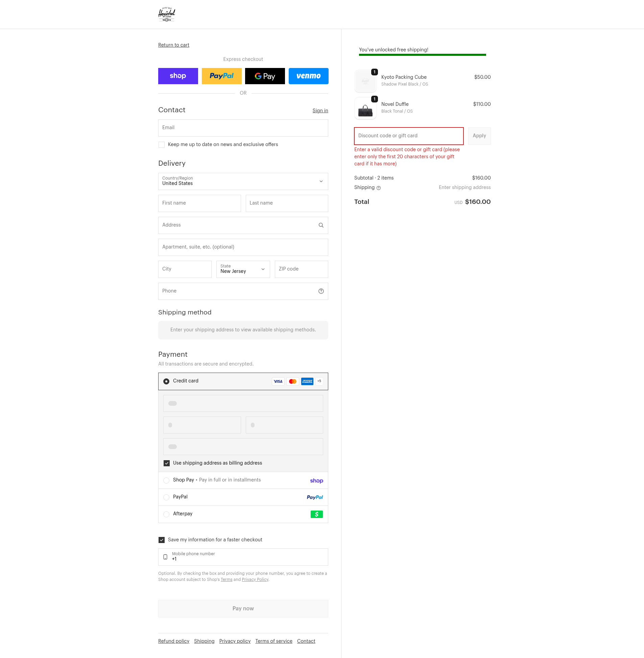Enable news and exclusive offers checkbox
This screenshot has width=644, height=658.
click(x=162, y=145)
